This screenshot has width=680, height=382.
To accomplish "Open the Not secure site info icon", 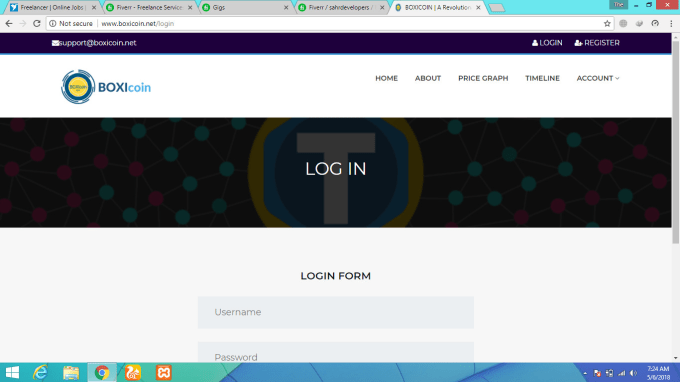I will [52, 23].
